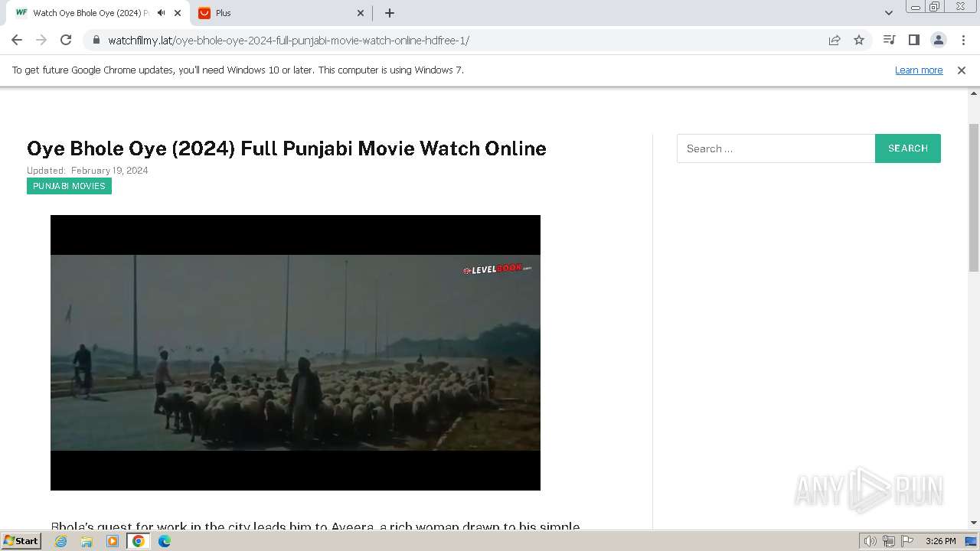Screen dimensions: 980x551
Task: Select the Watch Oye Bhole Oye tab
Action: [x=97, y=13]
